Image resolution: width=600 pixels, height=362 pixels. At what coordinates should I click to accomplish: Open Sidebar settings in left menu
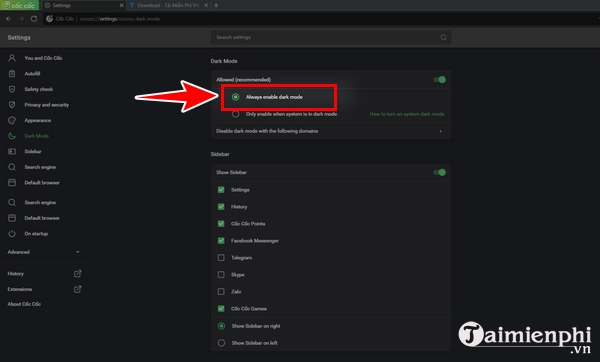pos(33,152)
